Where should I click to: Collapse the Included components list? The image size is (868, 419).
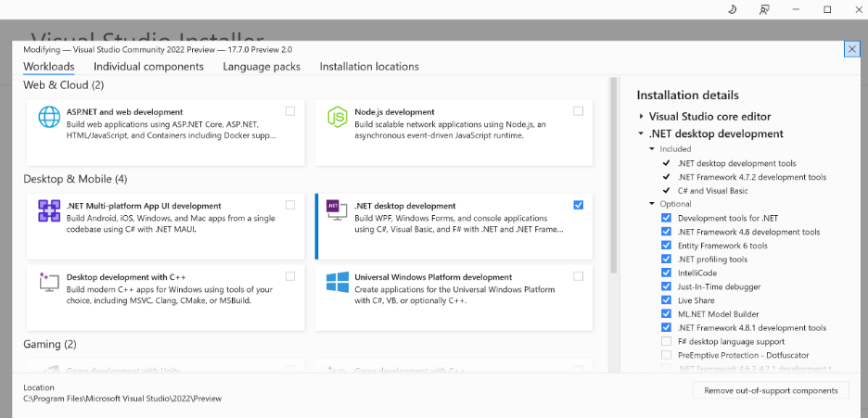(x=652, y=149)
